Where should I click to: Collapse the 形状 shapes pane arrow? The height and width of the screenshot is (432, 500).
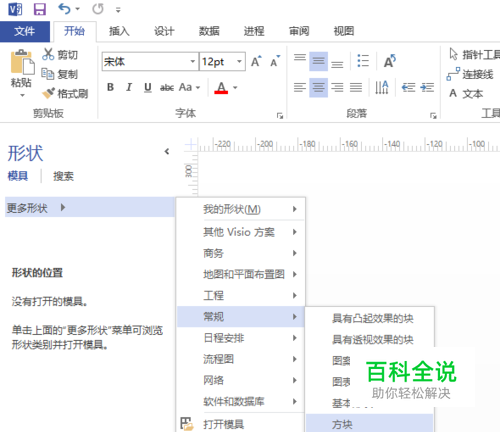pos(167,152)
